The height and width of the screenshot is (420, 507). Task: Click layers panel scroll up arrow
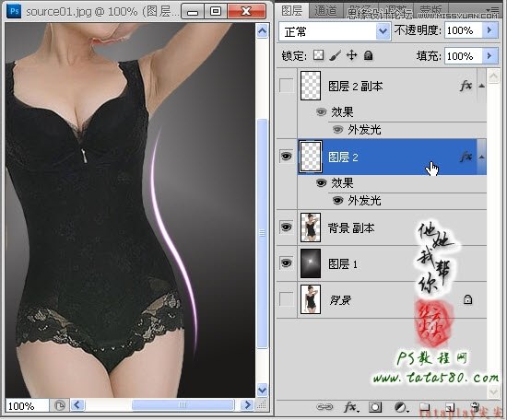point(493,76)
